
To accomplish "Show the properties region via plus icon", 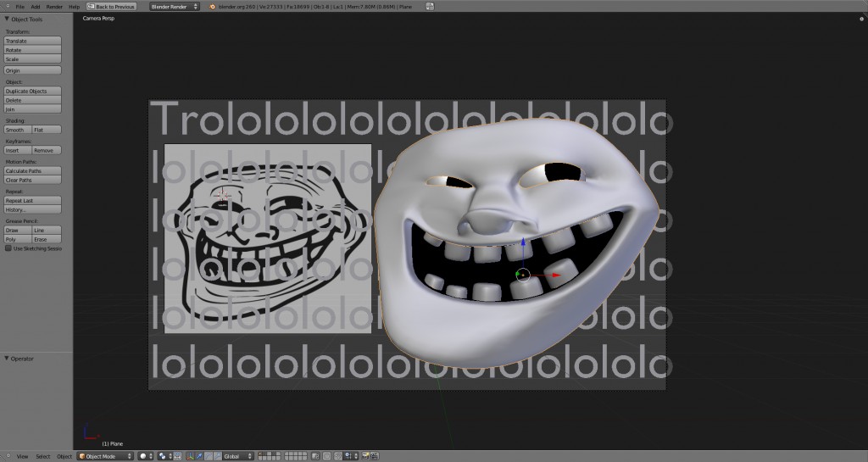I will [861, 19].
